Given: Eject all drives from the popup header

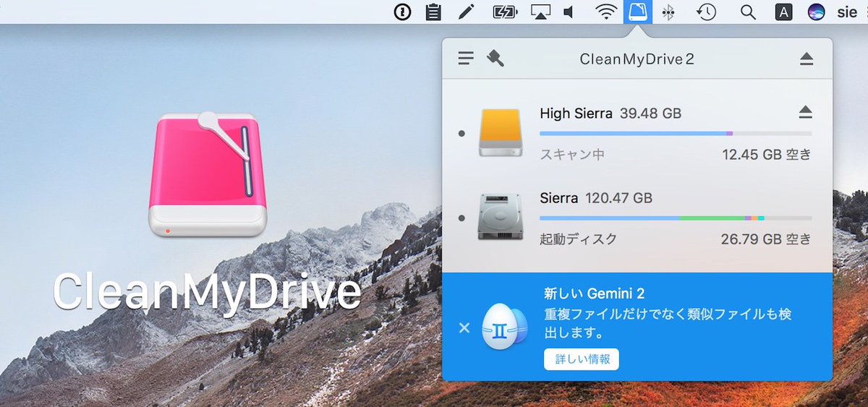Looking at the screenshot, I should click(807, 59).
